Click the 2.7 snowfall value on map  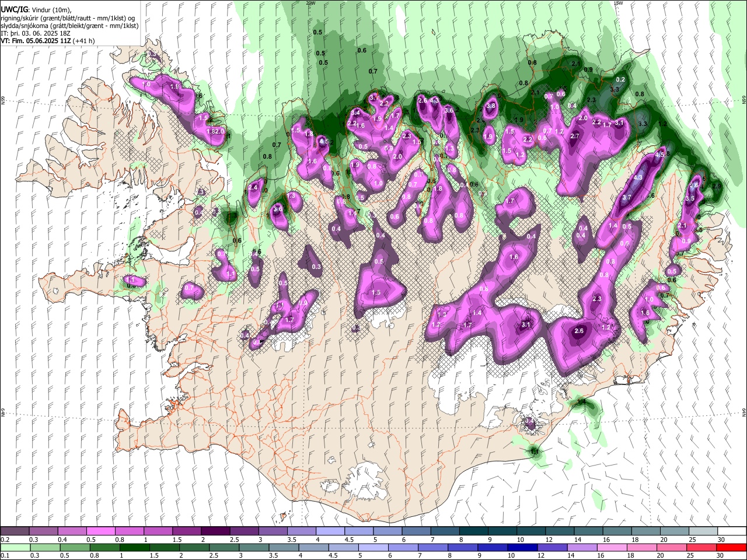tap(575, 136)
